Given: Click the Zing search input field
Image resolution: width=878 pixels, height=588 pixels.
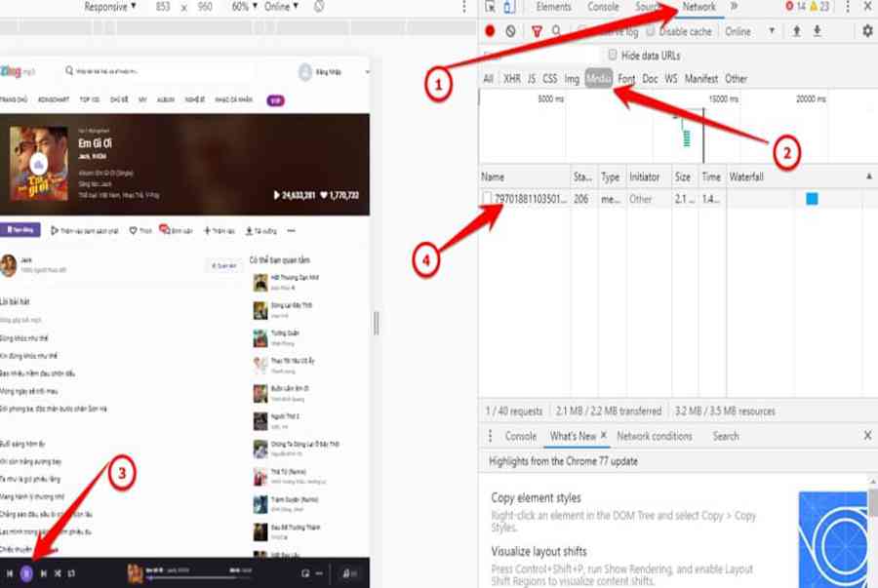Looking at the screenshot, I should [176, 71].
